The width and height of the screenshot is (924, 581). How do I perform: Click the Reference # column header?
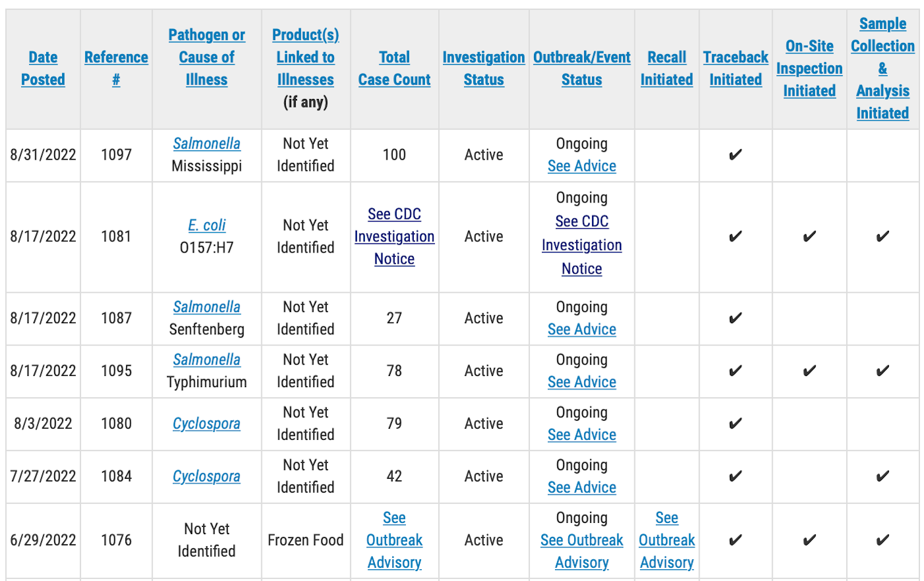(x=116, y=69)
